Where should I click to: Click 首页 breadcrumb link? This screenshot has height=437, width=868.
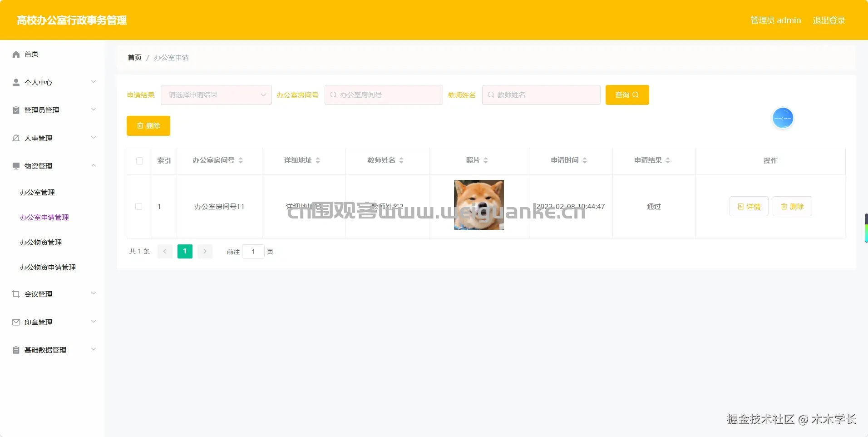134,58
